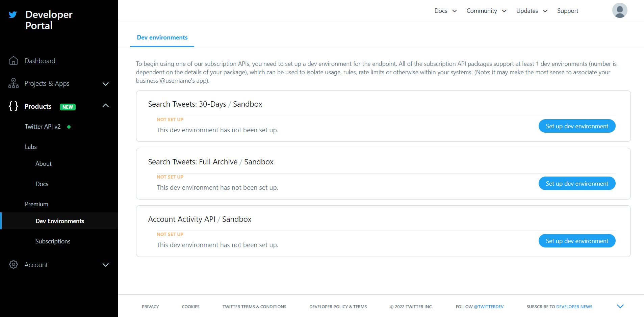Open the Updates top menu
This screenshot has height=317, width=644.
click(527, 11)
